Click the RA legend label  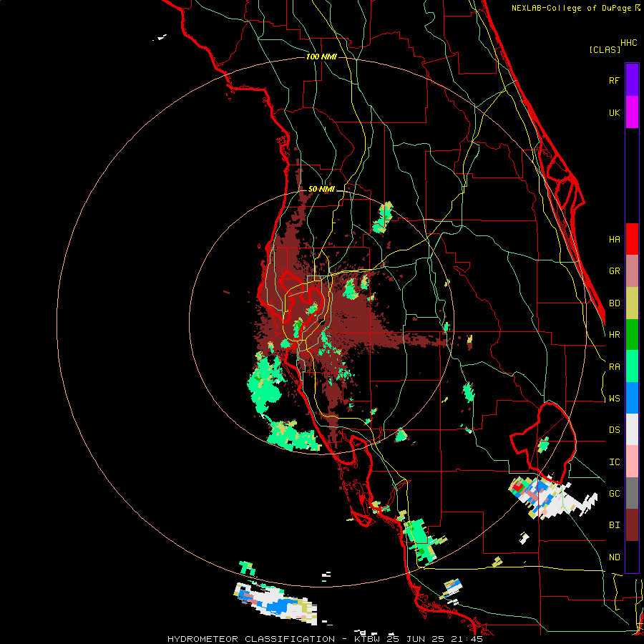614,367
